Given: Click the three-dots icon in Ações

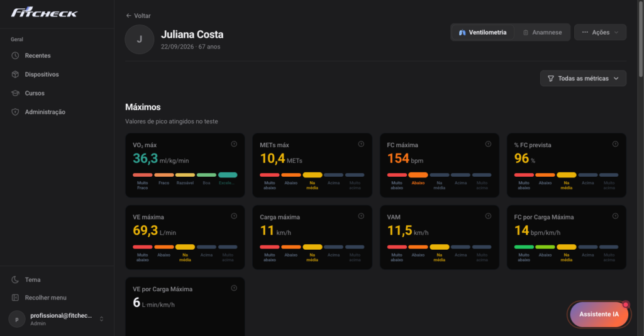Looking at the screenshot, I should coord(585,32).
